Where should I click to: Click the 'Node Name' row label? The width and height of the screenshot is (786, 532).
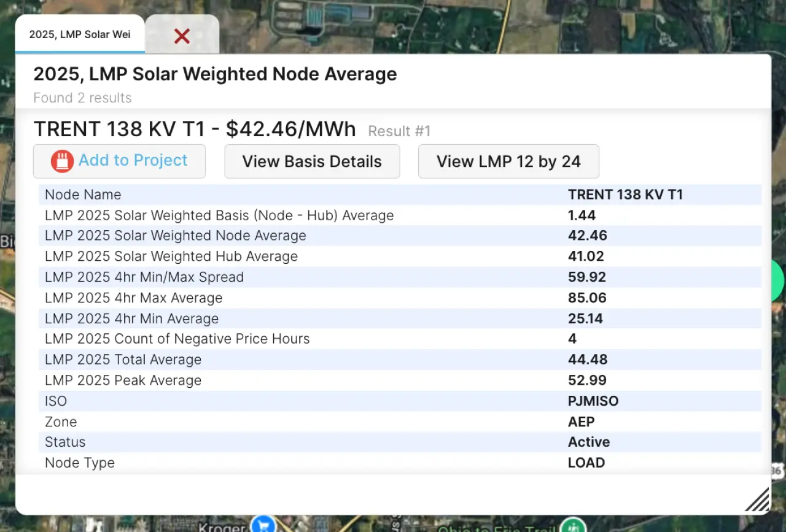tap(83, 195)
